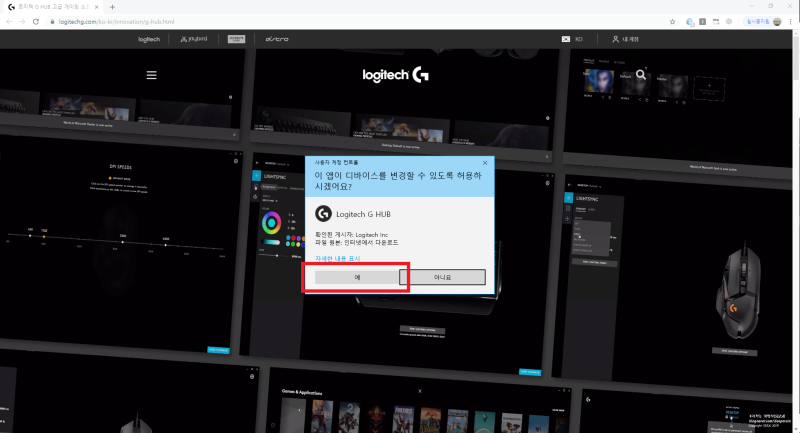Click the Logitech G logo
Screen dimensions: 800x433
[395, 75]
